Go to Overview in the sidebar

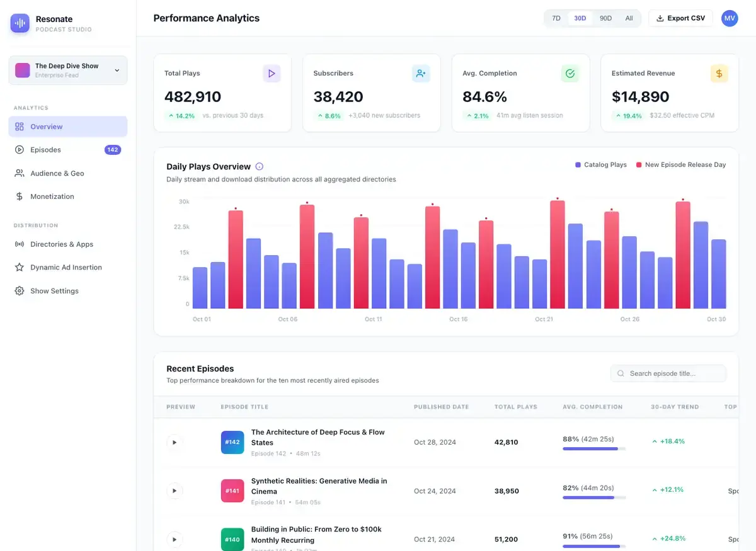click(x=68, y=127)
